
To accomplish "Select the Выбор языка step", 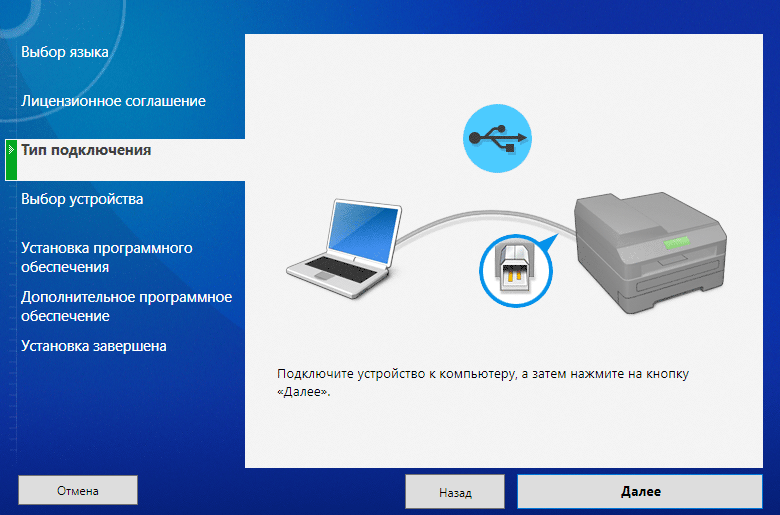I will click(x=65, y=52).
